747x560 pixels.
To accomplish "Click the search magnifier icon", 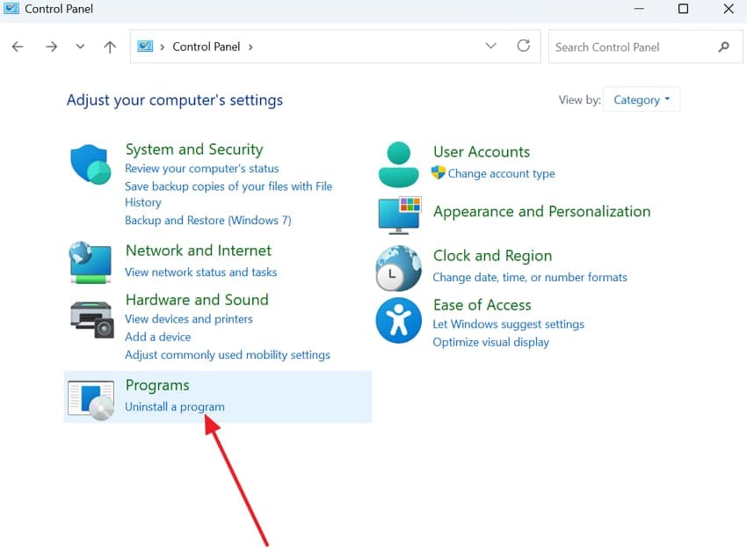I will (723, 47).
